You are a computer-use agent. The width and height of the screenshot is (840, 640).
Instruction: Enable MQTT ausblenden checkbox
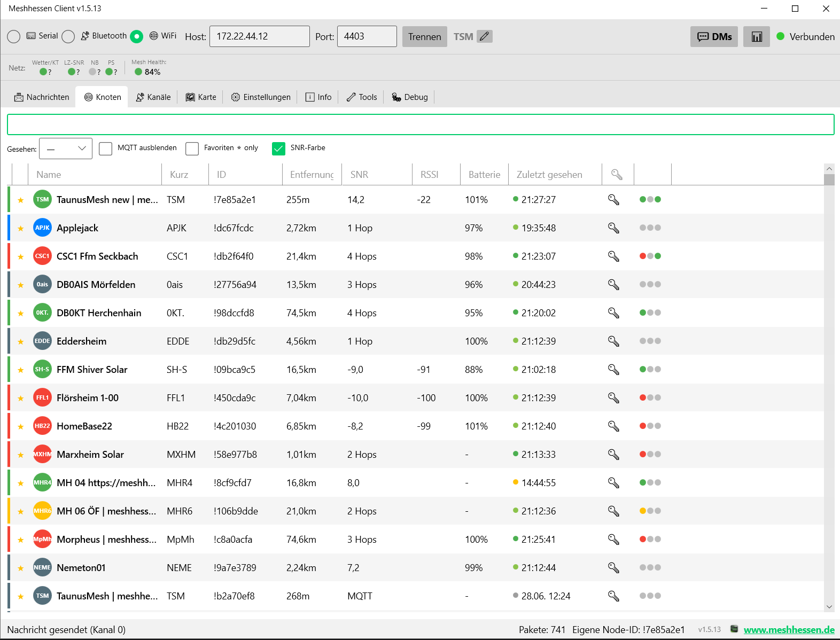pyautogui.click(x=106, y=149)
